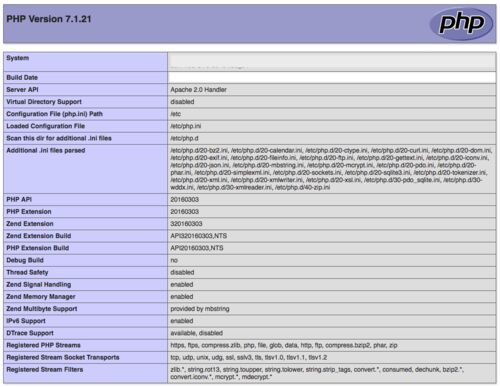This screenshot has height=387, width=500.
Task: Click the System row label
Action: [x=18, y=58]
